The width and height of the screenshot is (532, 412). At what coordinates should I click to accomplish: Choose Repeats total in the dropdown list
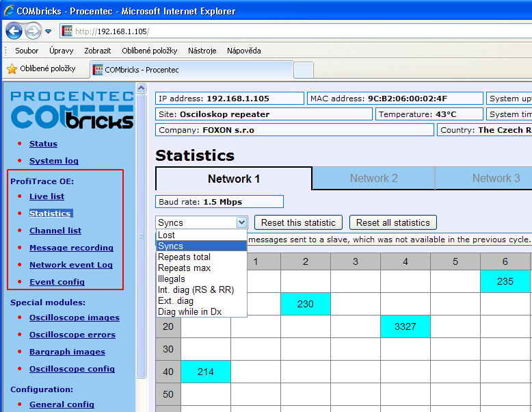[202, 257]
